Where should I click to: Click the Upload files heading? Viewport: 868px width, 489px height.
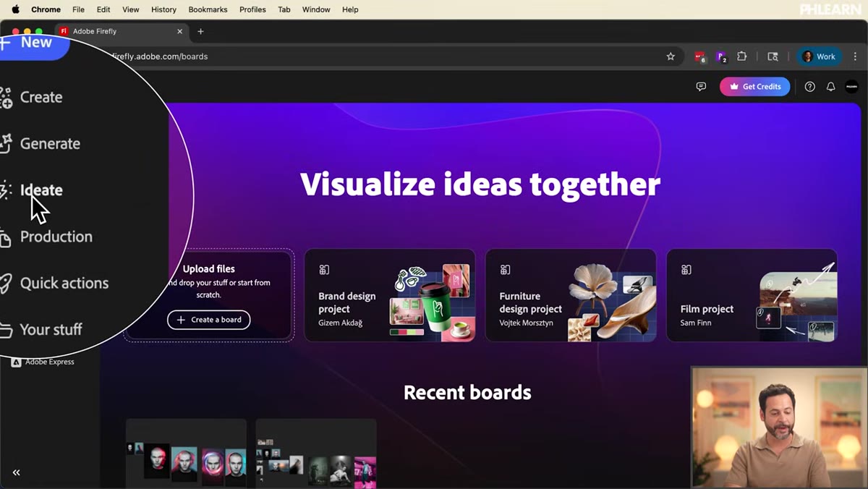point(209,268)
